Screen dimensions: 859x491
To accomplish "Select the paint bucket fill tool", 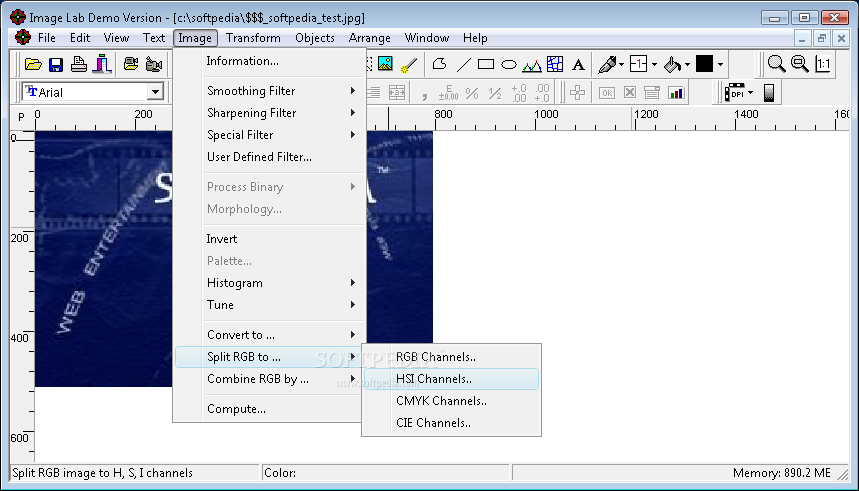I will (x=672, y=65).
